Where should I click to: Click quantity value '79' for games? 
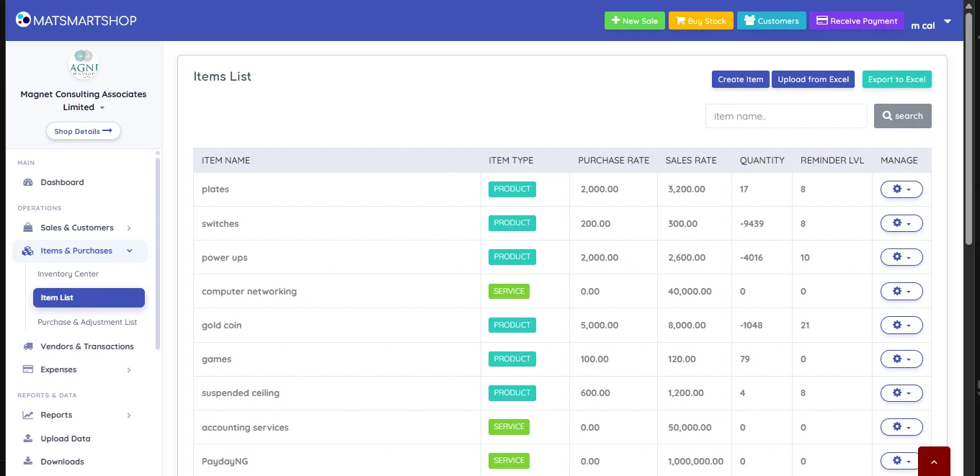tap(745, 359)
